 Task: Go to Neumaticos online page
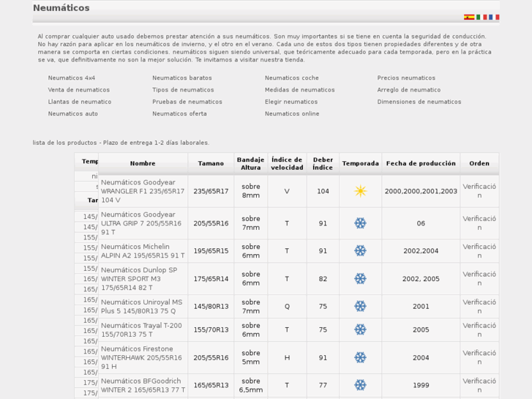pyautogui.click(x=292, y=113)
